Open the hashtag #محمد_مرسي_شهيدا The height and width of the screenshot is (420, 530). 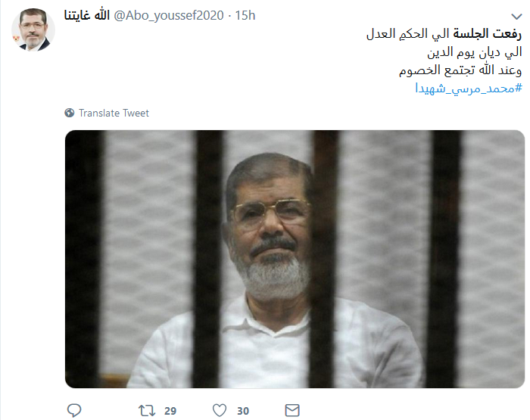tap(469, 89)
